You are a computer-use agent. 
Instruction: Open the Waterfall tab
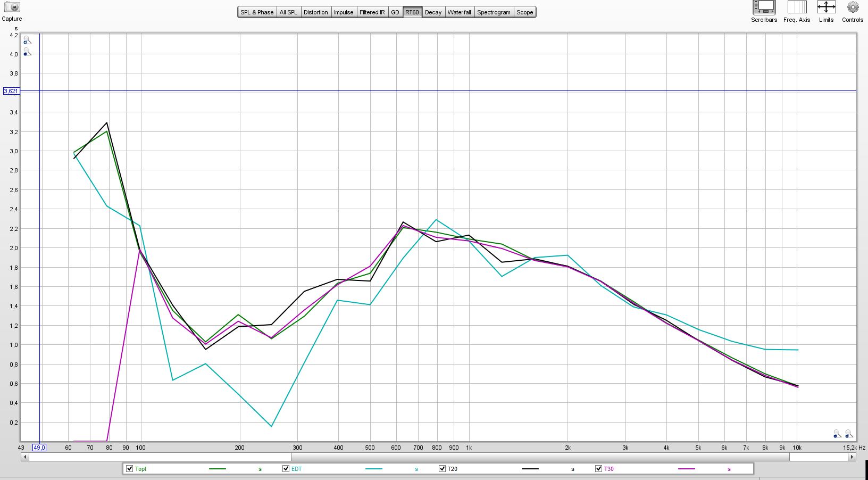(x=459, y=12)
